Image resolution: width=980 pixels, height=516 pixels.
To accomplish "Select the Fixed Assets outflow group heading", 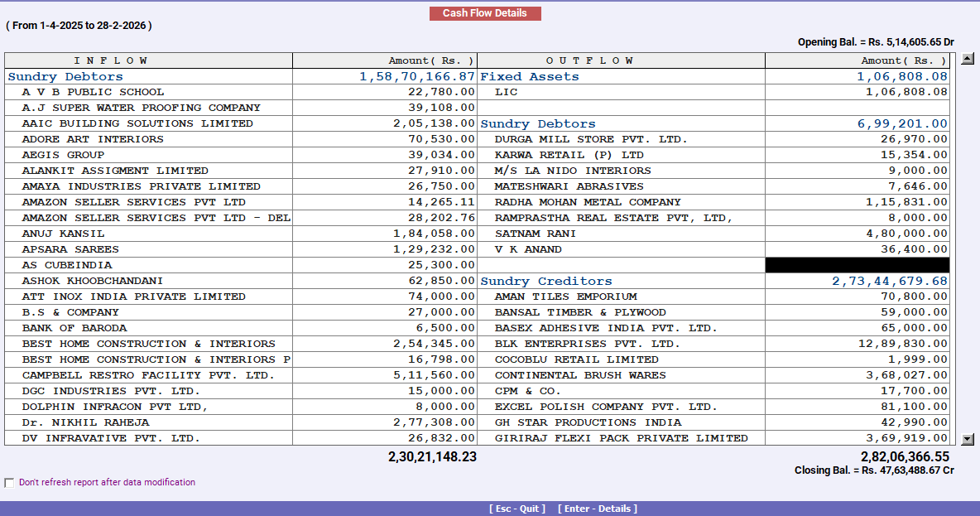I will click(530, 75).
